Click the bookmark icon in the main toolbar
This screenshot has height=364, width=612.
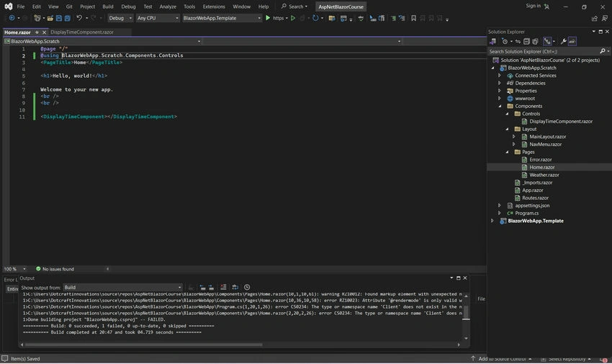pyautogui.click(x=413, y=18)
